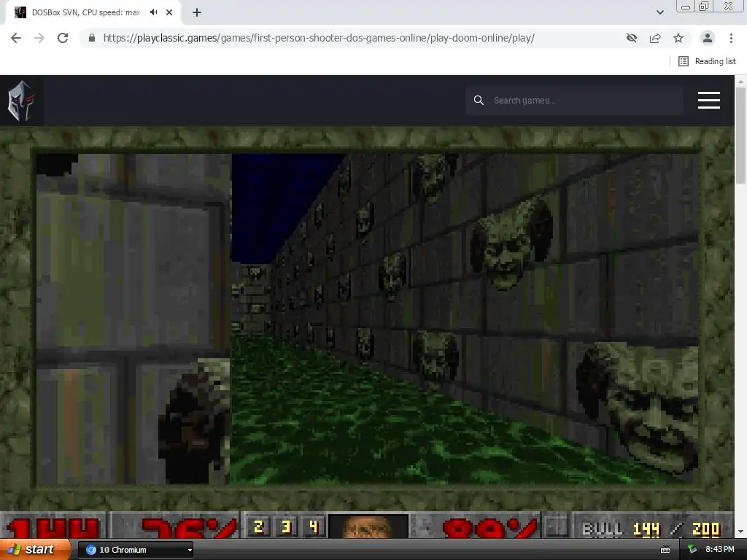Click the 8:43 PM clock
Screen dimensions: 747x560
coord(720,550)
